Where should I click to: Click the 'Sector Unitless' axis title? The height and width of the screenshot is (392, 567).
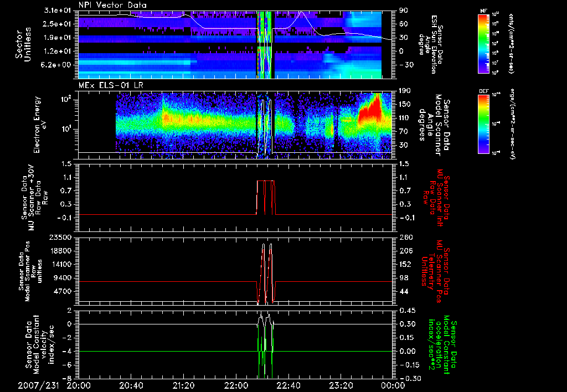pos(23,44)
